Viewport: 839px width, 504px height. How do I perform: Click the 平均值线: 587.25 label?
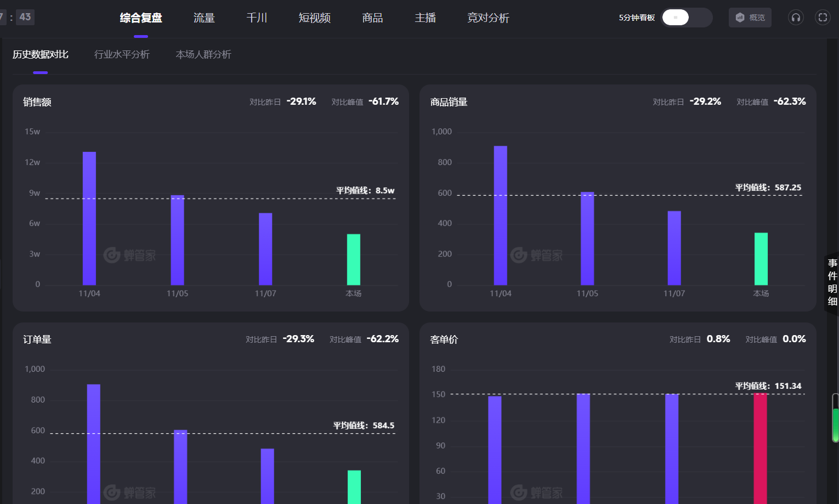tap(768, 188)
